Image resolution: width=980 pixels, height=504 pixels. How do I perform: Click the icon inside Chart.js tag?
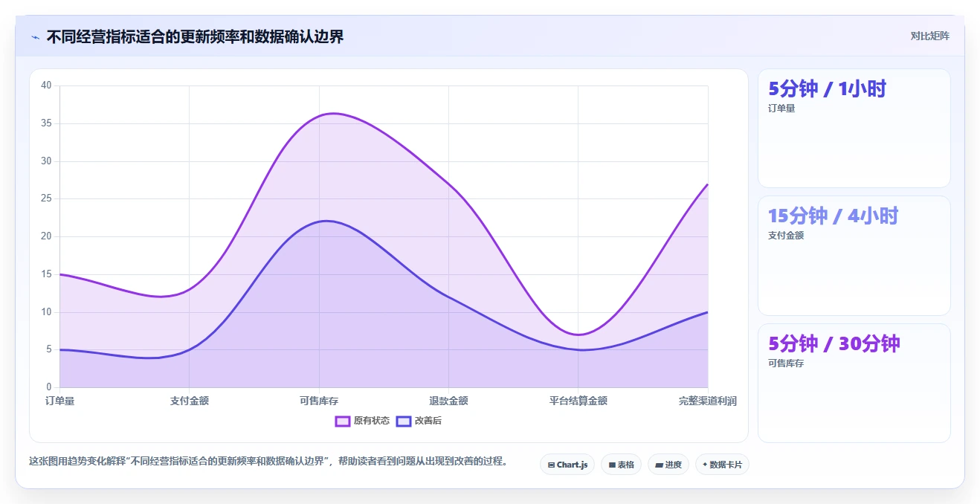[551, 465]
